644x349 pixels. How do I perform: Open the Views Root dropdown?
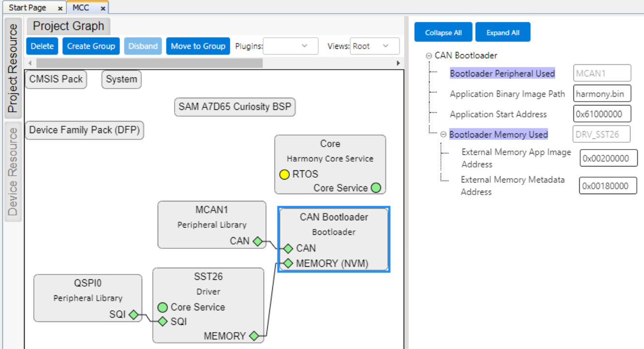click(x=375, y=46)
